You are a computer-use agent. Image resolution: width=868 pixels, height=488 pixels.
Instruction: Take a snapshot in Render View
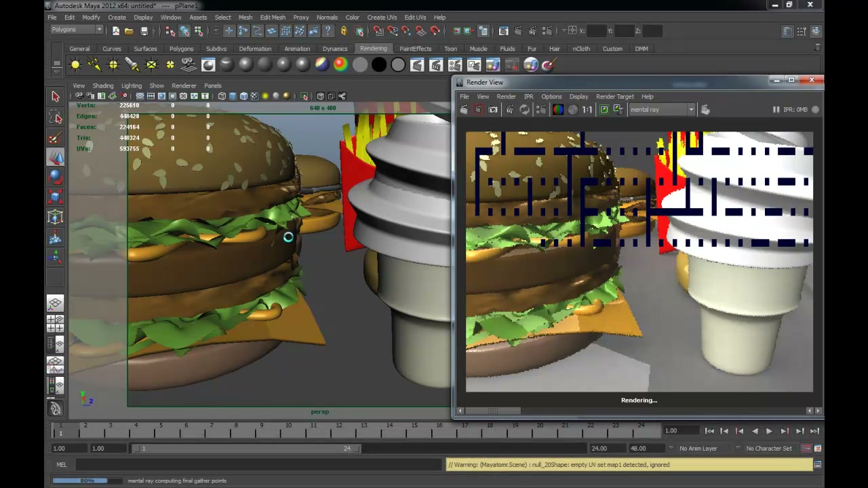coord(493,110)
